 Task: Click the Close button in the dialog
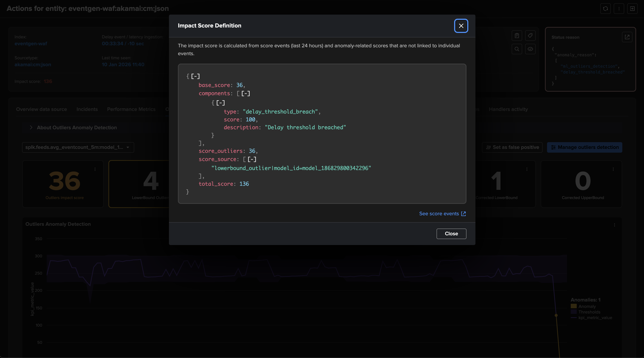coord(451,234)
